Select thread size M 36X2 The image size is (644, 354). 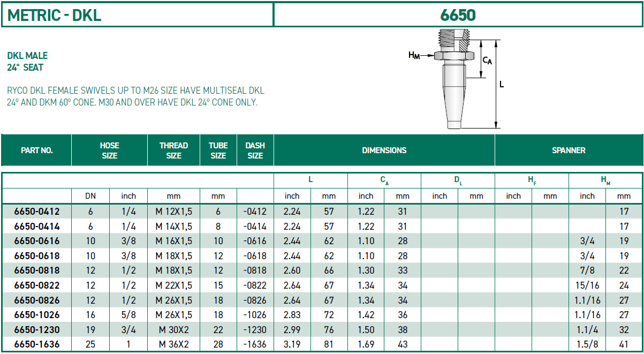pos(173,344)
